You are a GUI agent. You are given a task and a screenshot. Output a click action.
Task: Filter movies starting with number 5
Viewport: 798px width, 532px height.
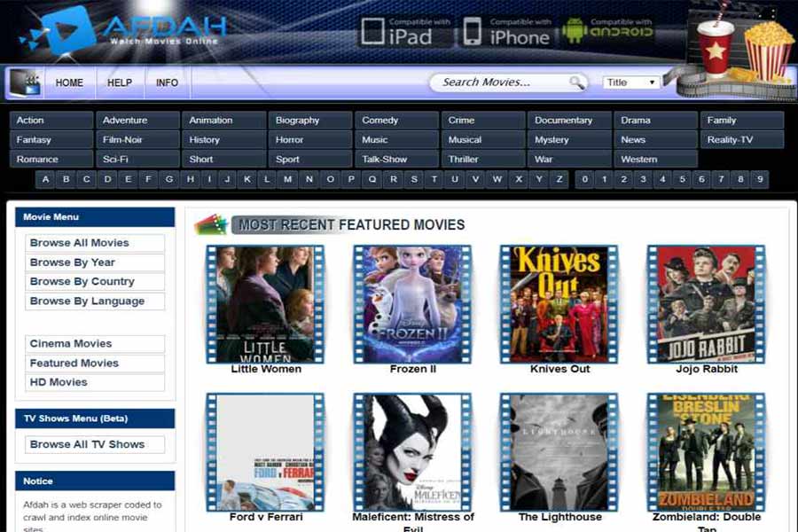682,179
